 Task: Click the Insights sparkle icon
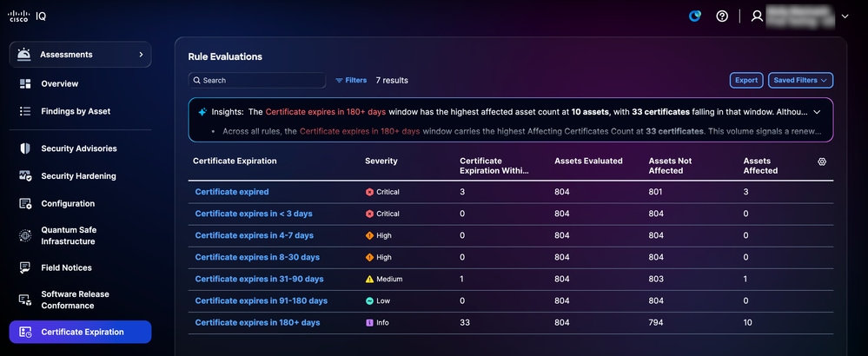(202, 112)
